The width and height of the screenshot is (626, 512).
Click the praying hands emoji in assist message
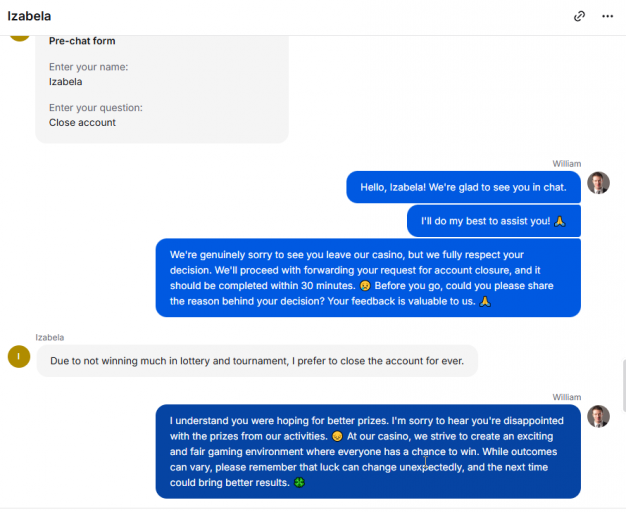560,221
